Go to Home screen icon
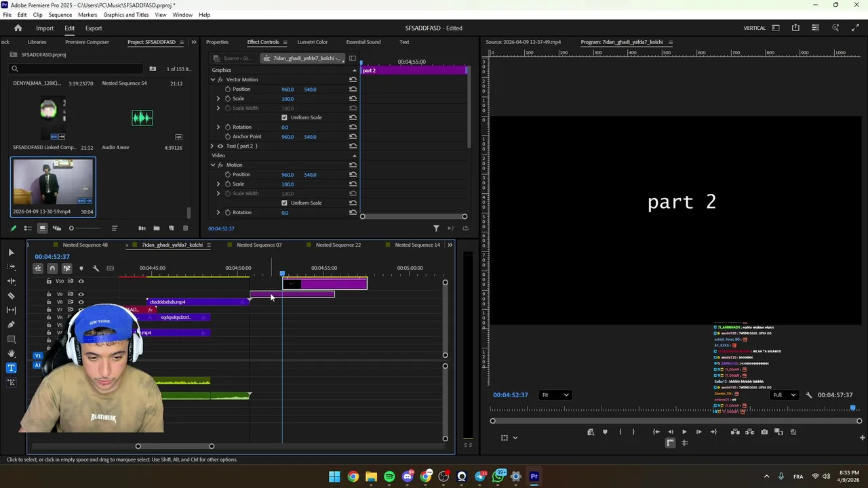Screen dimensions: 868x488 pos(18,28)
